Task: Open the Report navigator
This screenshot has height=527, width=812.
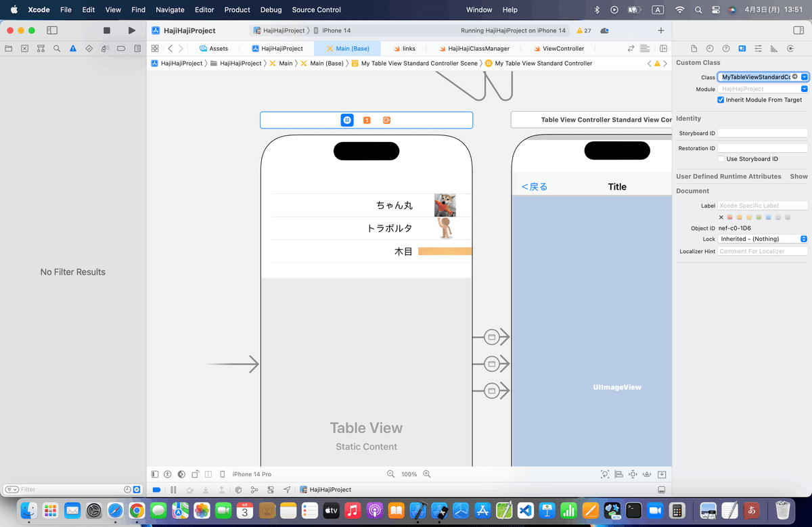Action: pyautogui.click(x=137, y=49)
